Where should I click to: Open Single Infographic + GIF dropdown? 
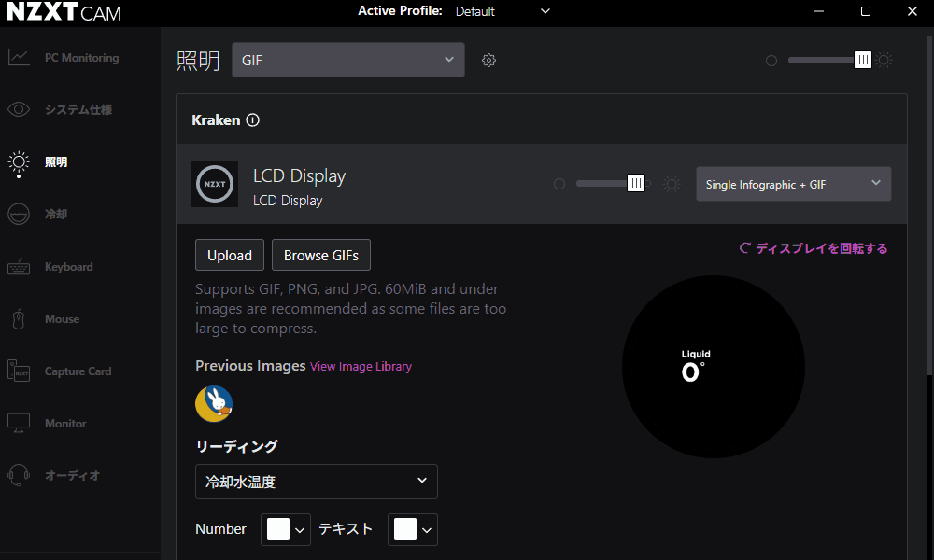[793, 184]
